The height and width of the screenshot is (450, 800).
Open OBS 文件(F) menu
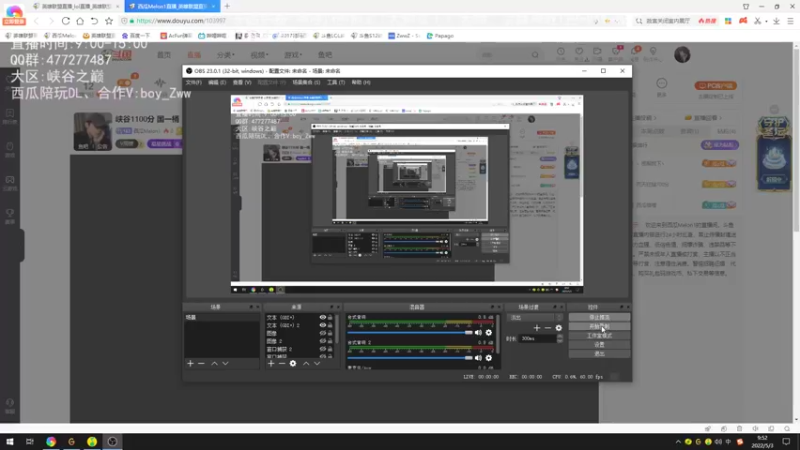[193, 82]
